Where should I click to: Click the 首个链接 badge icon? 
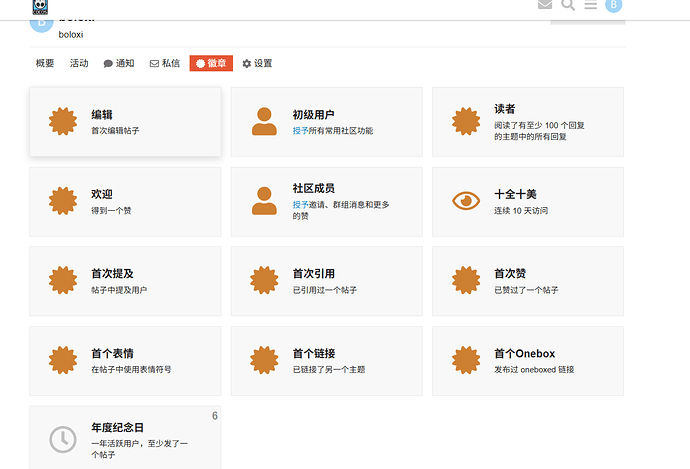click(264, 360)
